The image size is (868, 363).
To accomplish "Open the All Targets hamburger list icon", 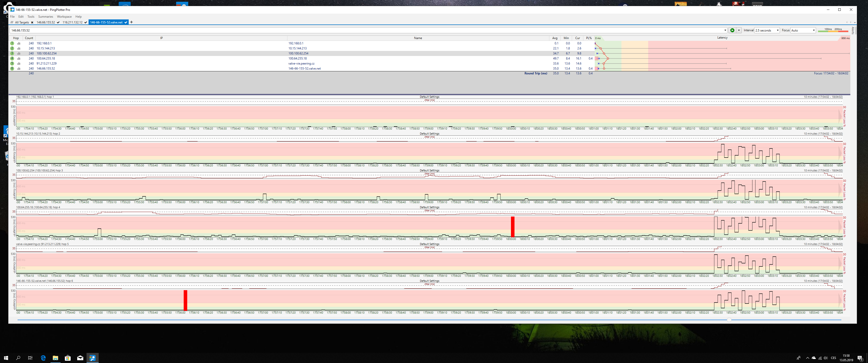I will pos(12,22).
